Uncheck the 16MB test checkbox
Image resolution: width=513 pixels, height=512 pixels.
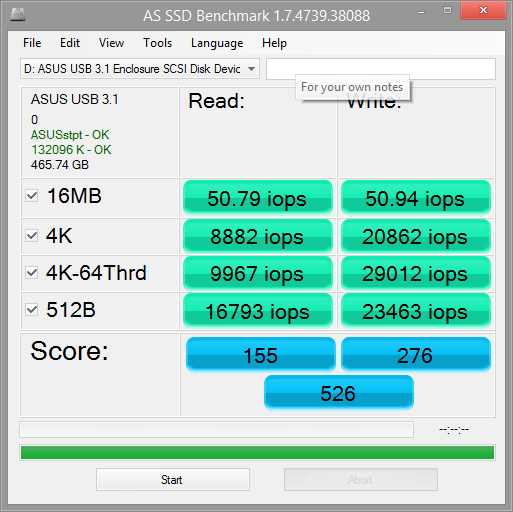(x=32, y=196)
